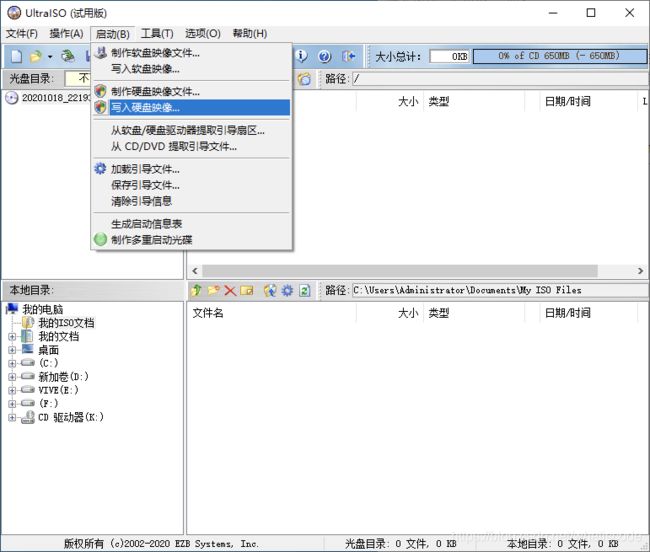Click the Open folder toolbar icon
Image resolution: width=650 pixels, height=552 pixels.
pyautogui.click(x=36, y=56)
